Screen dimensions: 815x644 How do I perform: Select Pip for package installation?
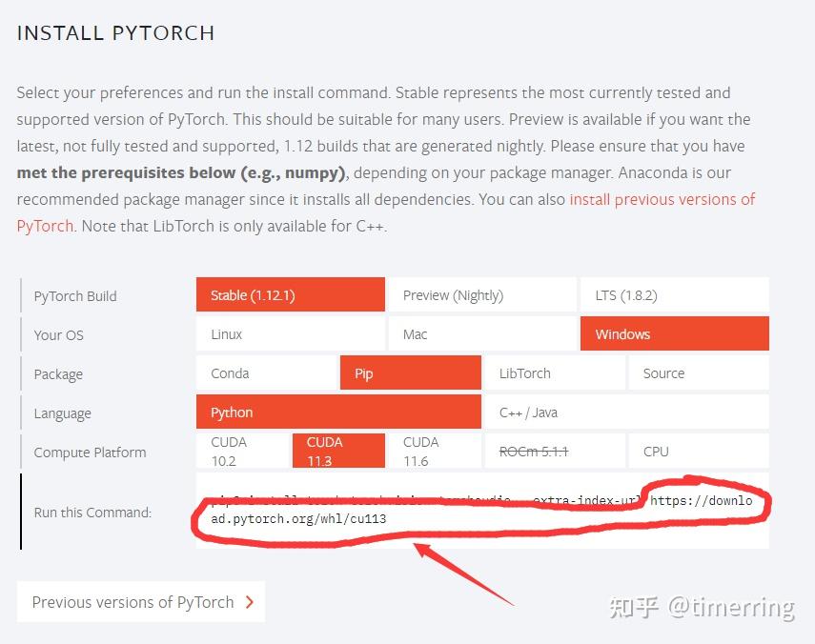click(410, 372)
